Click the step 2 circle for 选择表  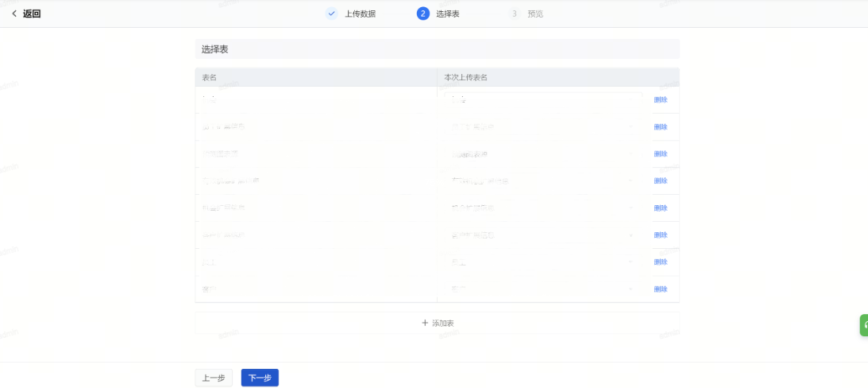(423, 14)
